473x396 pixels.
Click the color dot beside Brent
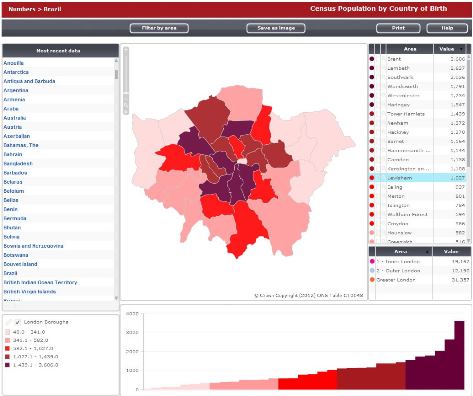tap(372, 59)
